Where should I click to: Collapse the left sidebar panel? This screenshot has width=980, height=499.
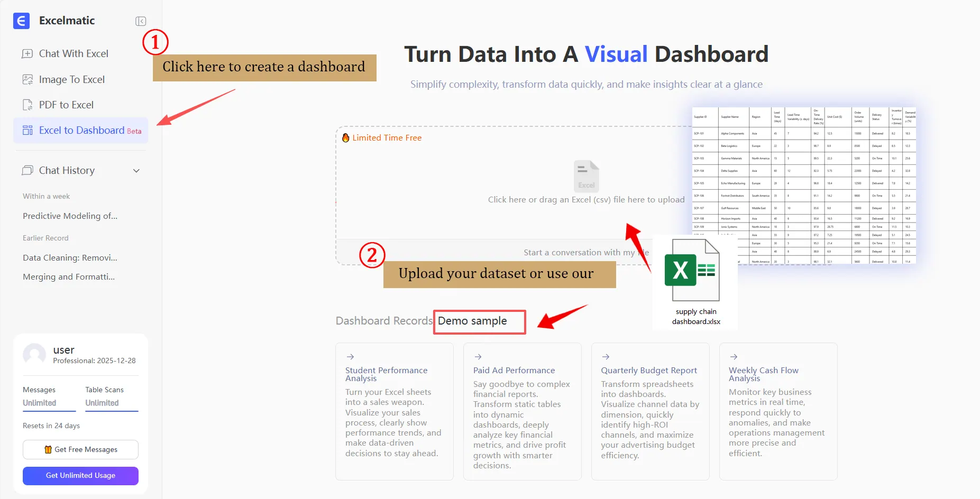coord(141,21)
